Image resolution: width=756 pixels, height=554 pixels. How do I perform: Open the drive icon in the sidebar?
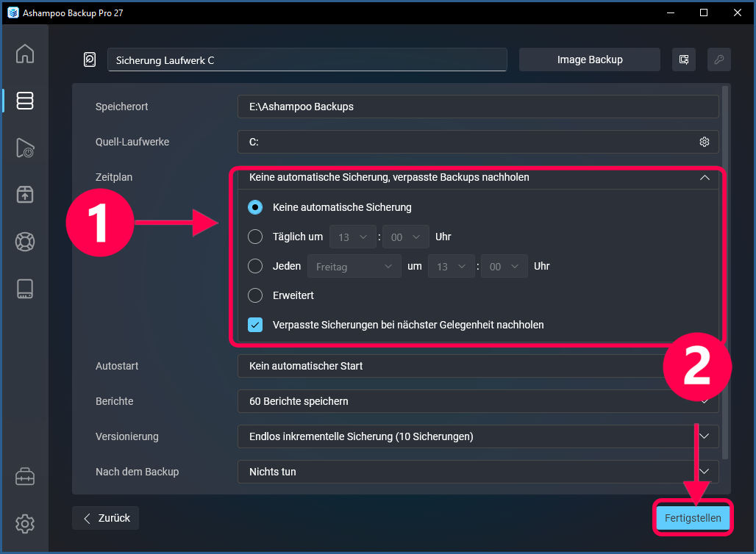coord(25,289)
